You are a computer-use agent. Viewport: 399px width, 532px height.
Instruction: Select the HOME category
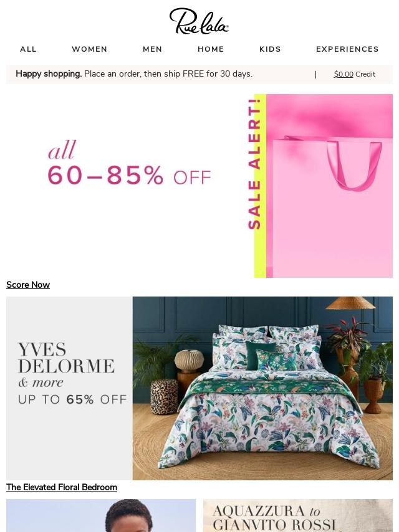point(211,49)
